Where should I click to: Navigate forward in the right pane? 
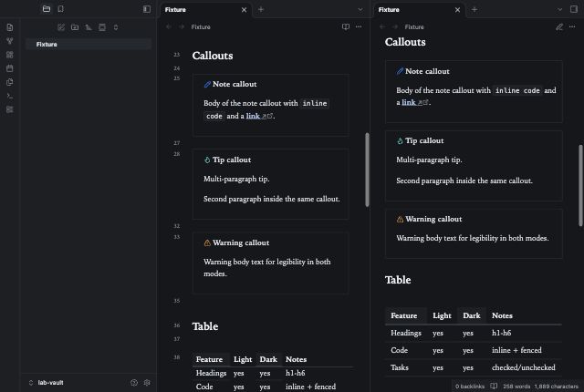point(395,26)
